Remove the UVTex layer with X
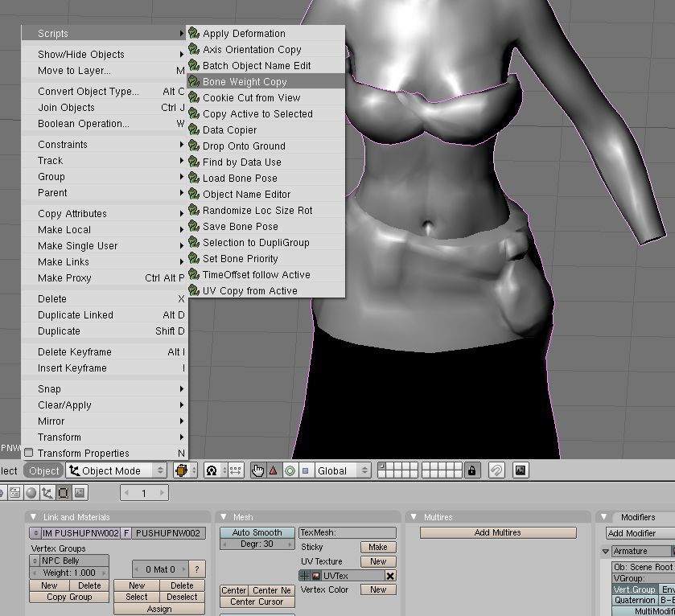The height and width of the screenshot is (616, 675). tap(390, 576)
